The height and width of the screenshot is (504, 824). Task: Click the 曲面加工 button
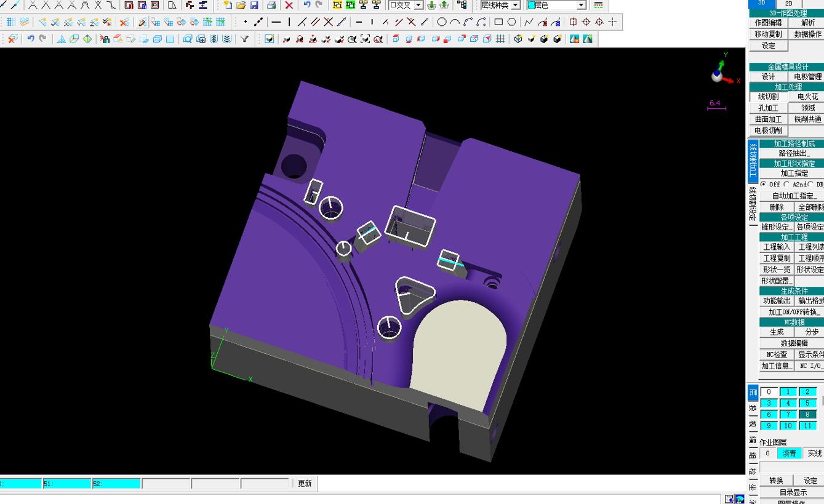(x=769, y=119)
